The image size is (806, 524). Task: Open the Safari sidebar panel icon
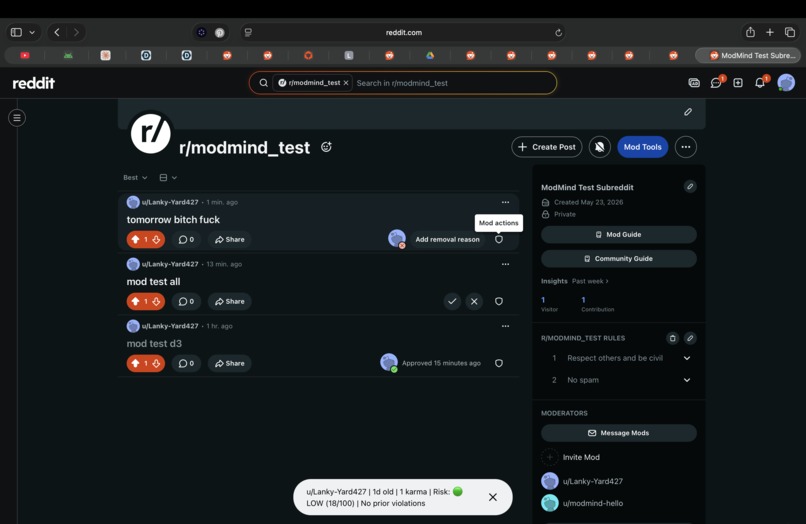click(x=16, y=32)
